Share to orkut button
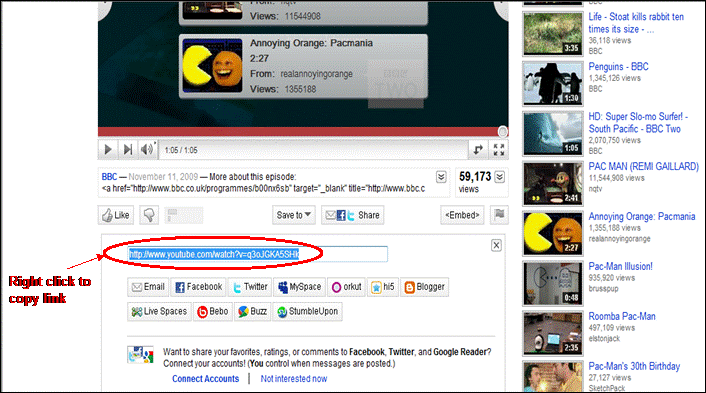706x393 pixels. (x=346, y=287)
